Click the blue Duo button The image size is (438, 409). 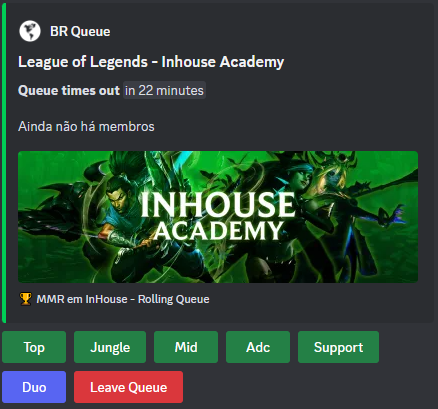click(x=34, y=387)
